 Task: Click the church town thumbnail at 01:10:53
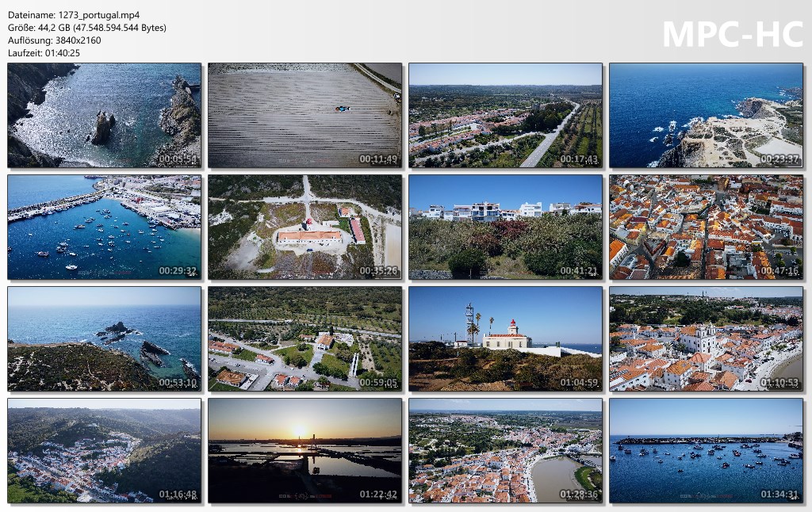(706, 339)
